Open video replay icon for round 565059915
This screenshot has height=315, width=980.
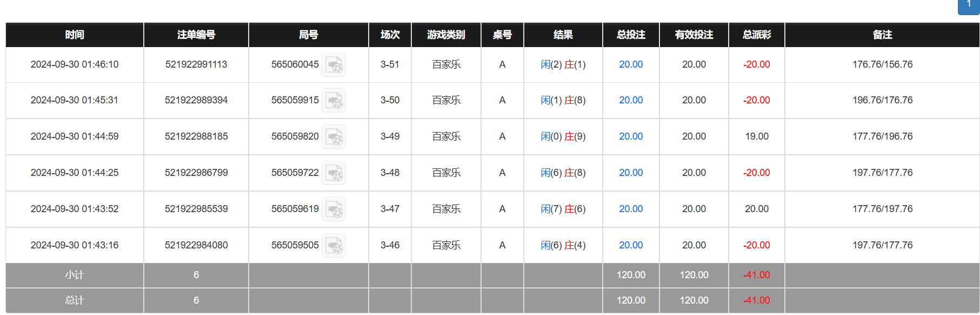coord(334,101)
